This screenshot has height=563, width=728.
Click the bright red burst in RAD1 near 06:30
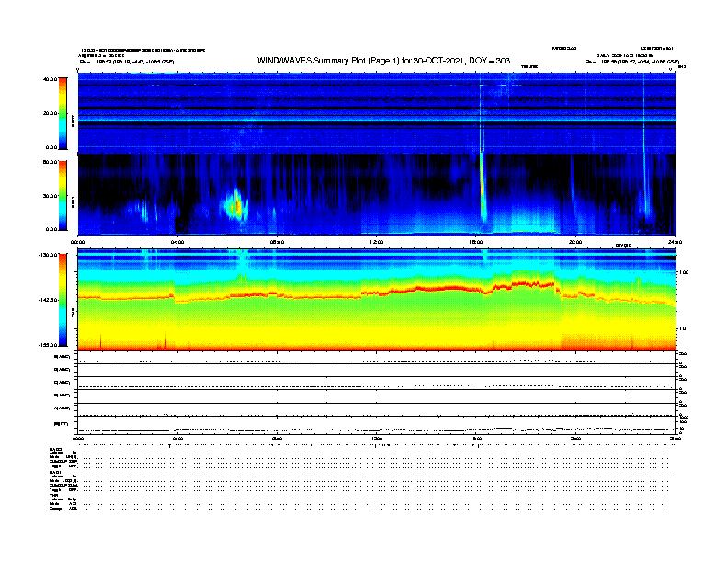tap(237, 206)
